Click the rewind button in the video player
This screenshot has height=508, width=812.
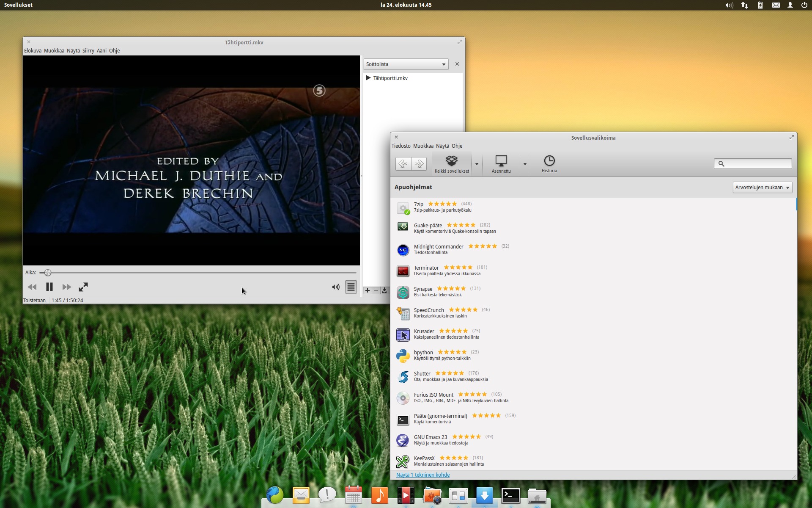pos(32,287)
